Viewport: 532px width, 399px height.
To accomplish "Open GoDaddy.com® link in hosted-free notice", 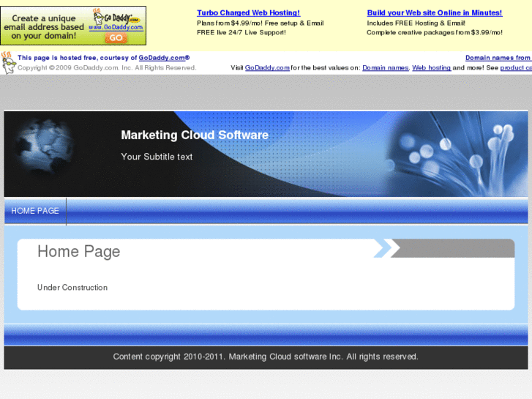I will [x=164, y=58].
